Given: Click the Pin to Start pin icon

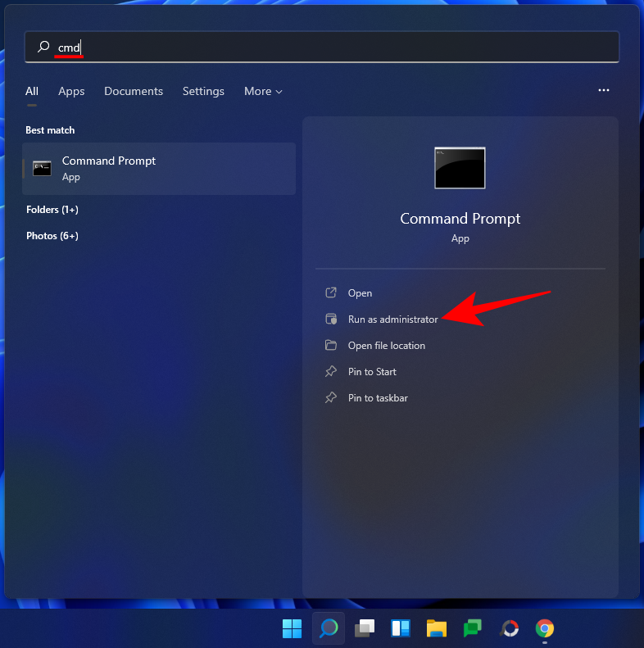Looking at the screenshot, I should 331,371.
